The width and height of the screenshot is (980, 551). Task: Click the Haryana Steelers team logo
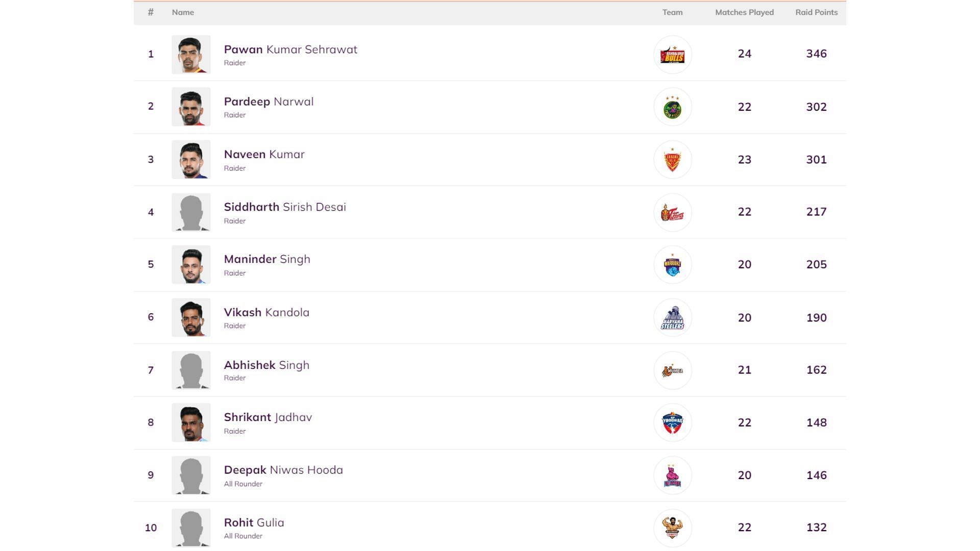click(x=672, y=318)
